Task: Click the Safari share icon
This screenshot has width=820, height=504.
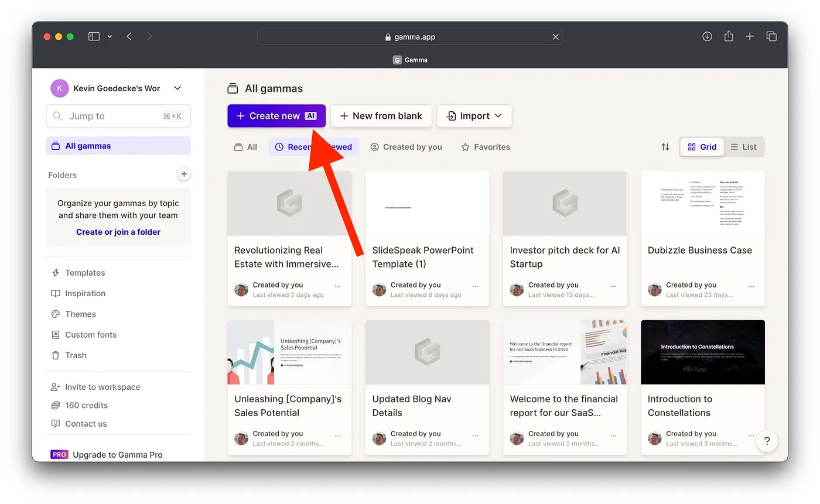Action: click(x=729, y=36)
